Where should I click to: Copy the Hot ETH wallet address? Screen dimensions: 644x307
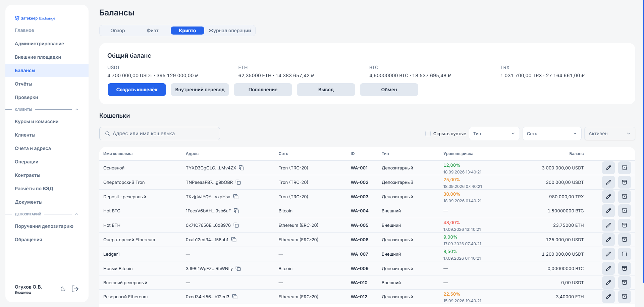(236, 225)
